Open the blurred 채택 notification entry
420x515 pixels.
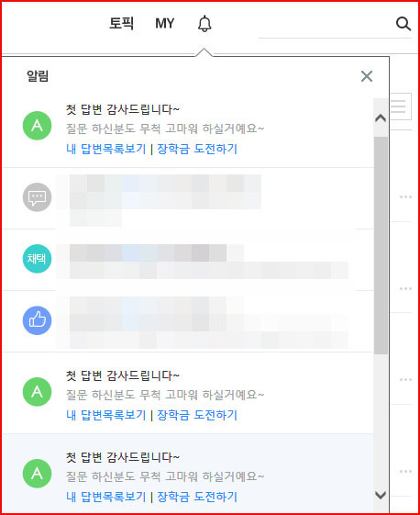188,260
